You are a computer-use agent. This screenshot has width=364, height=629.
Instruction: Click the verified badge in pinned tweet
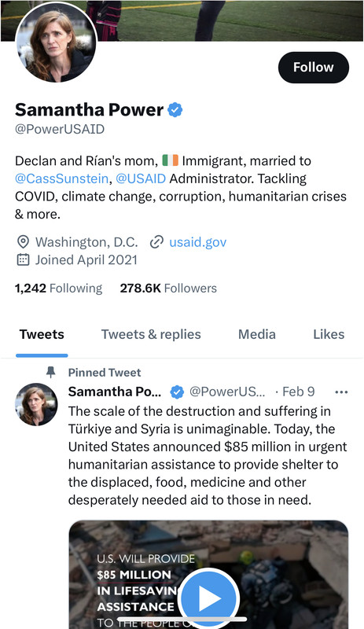click(177, 392)
